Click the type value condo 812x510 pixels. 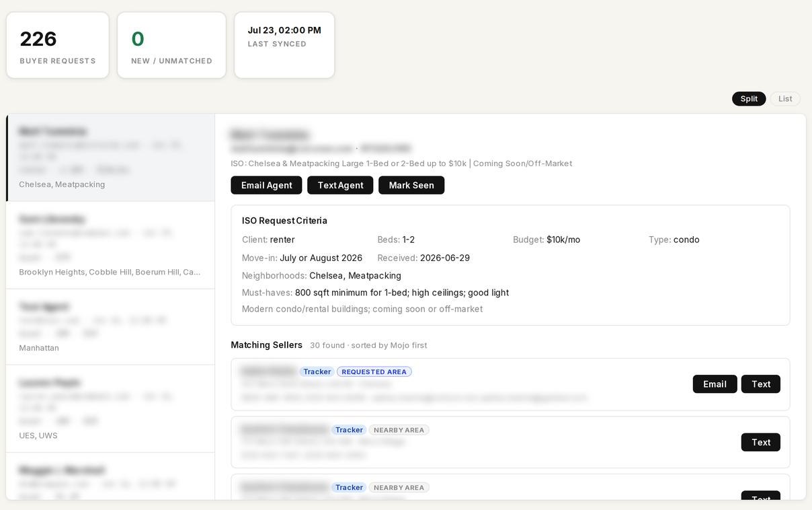tap(686, 240)
